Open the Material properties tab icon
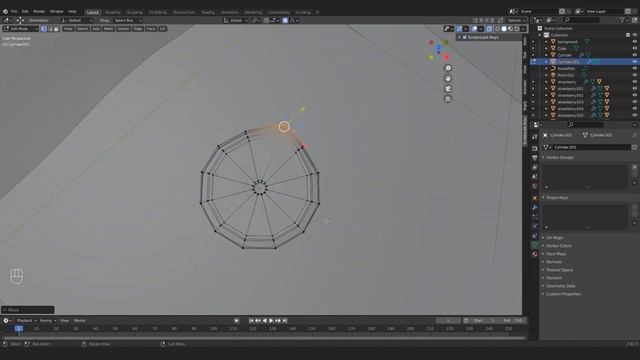 coord(535,254)
